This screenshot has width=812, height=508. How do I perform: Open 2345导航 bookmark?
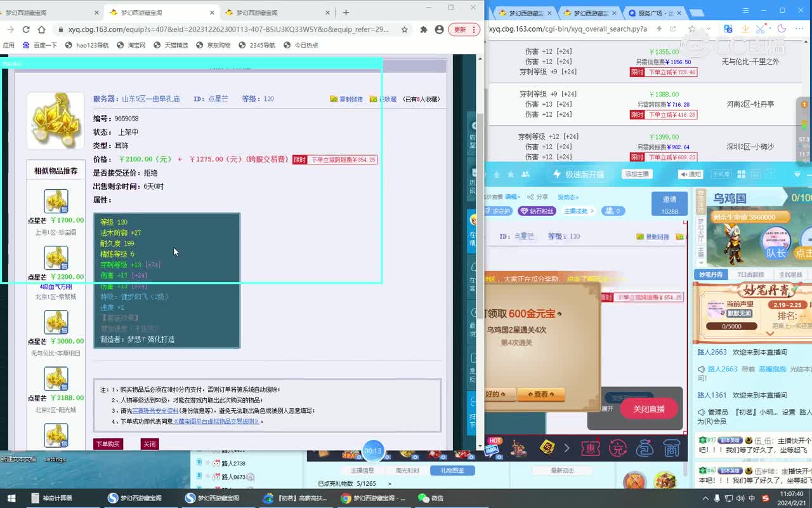click(x=257, y=45)
